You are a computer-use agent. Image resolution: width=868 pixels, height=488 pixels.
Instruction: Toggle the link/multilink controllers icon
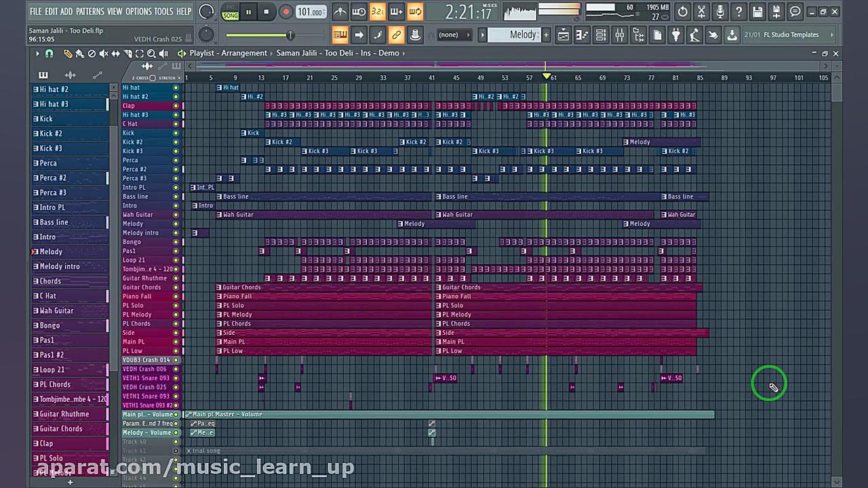pyautogui.click(x=397, y=35)
